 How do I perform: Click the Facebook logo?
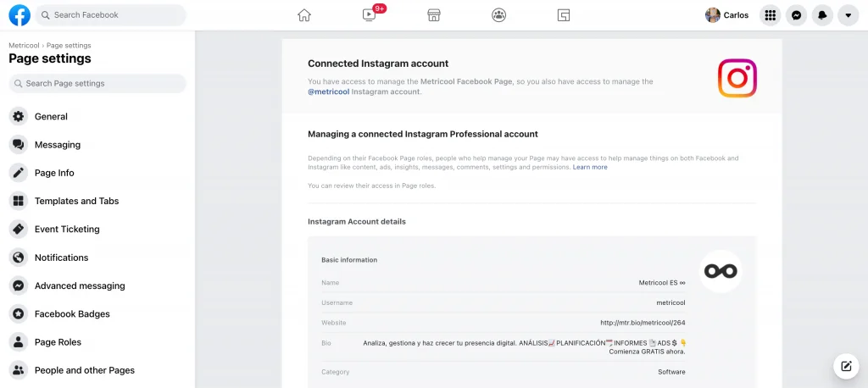pyautogui.click(x=20, y=15)
